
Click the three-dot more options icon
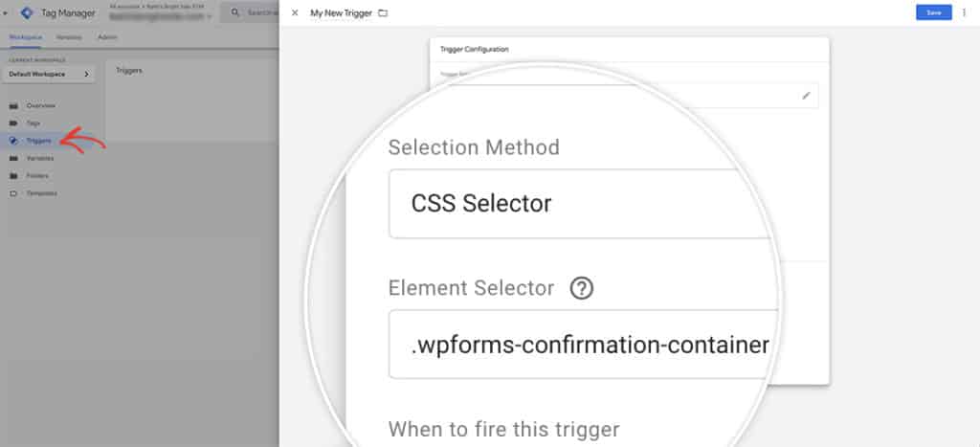coord(964,12)
